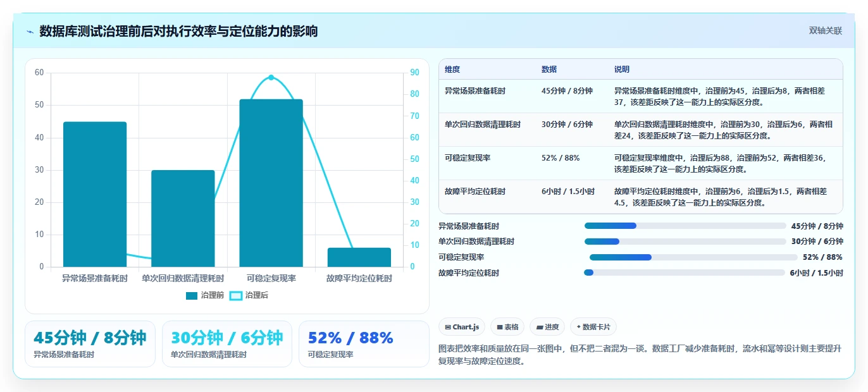Click the 异常场景准备耗时 x-axis label on the chart
The height and width of the screenshot is (392, 868).
[x=95, y=278]
